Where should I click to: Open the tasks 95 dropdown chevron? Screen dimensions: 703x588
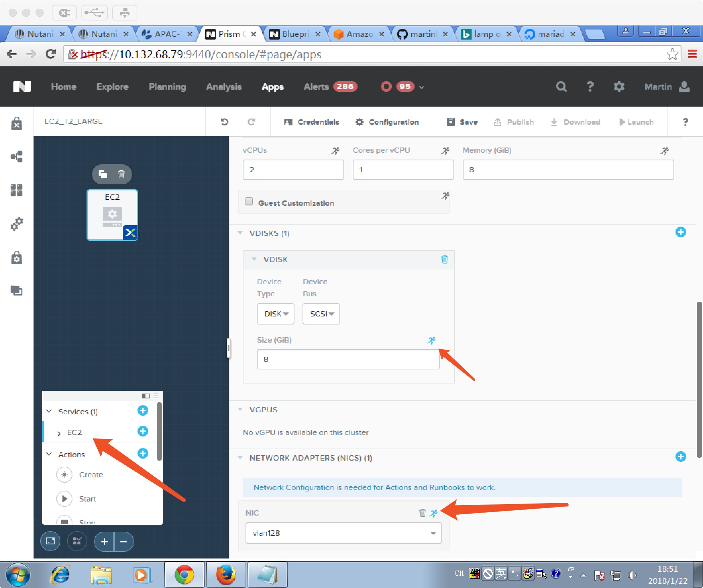pyautogui.click(x=422, y=87)
